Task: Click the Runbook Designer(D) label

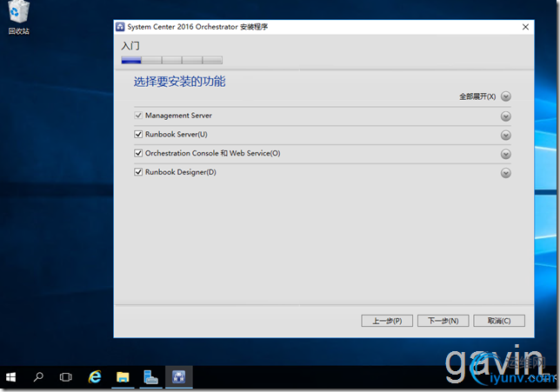Action: pos(180,172)
